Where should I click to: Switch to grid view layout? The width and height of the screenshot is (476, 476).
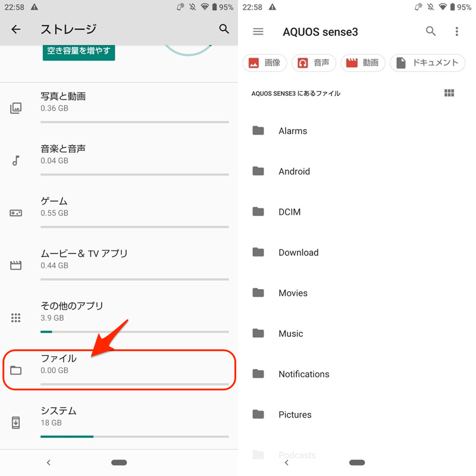(449, 93)
